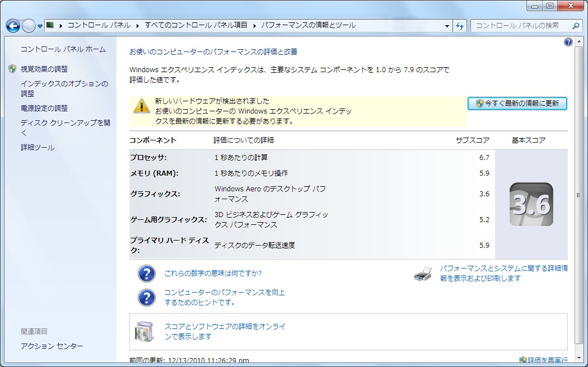Open インデックスのオプションの調整 link
588x367 pixels.
pos(64,89)
